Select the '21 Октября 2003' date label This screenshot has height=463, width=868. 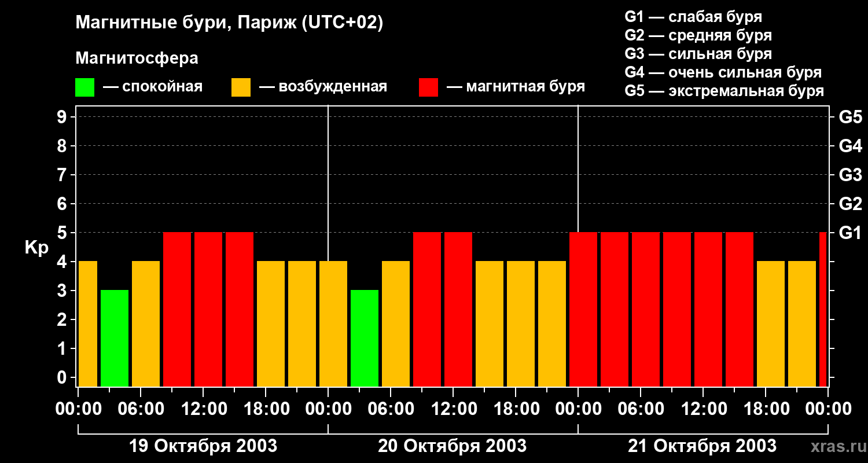[x=703, y=446]
